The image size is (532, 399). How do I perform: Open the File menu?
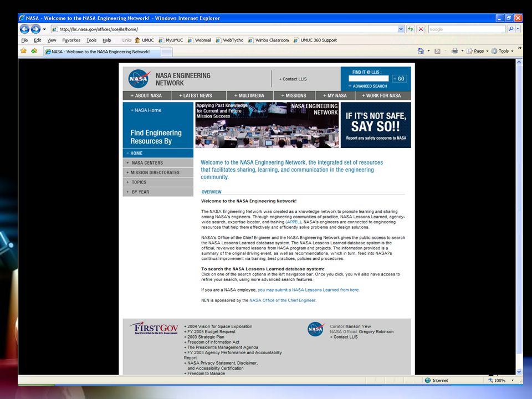(24, 40)
